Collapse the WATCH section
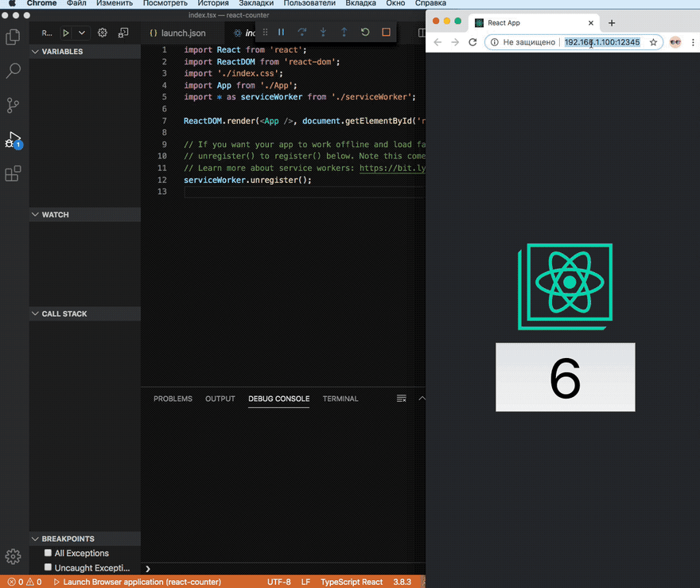The image size is (700, 588). (85, 214)
